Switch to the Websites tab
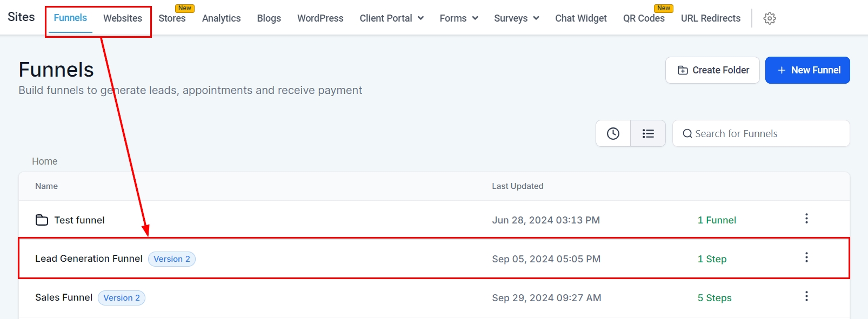 click(123, 18)
